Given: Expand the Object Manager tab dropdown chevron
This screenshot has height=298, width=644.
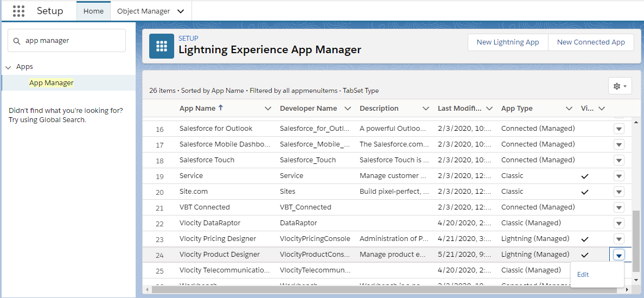Looking at the screenshot, I should [x=181, y=11].
